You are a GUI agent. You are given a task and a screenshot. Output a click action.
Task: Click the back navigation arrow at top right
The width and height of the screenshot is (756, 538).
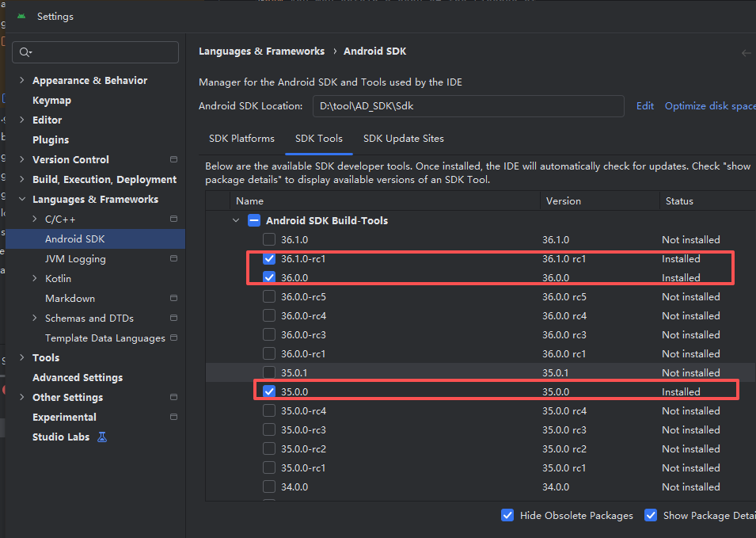[747, 53]
